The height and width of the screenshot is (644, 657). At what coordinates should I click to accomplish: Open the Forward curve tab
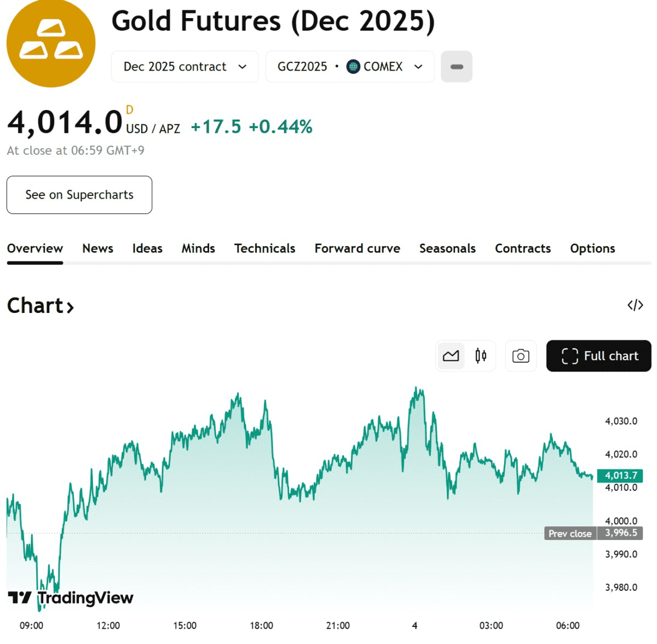tap(357, 248)
